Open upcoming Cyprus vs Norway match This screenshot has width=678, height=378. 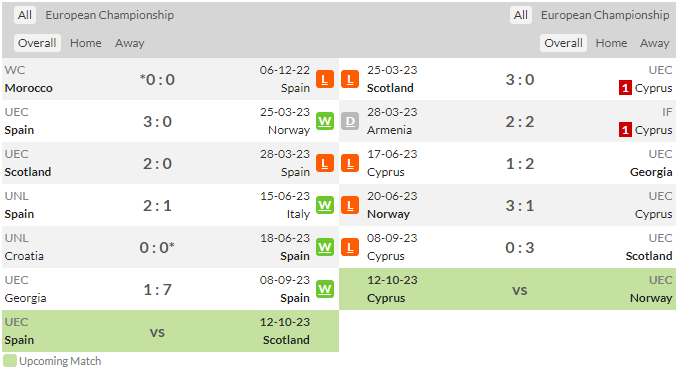point(507,289)
